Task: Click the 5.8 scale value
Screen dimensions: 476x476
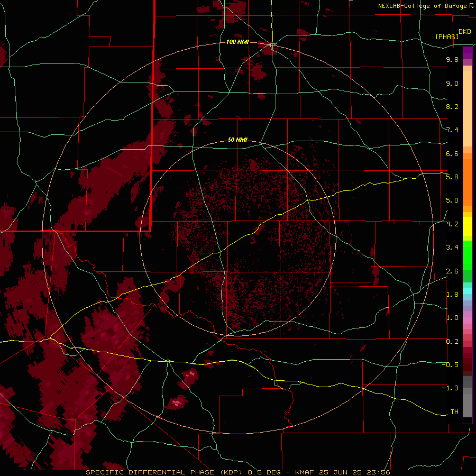Action: coord(452,177)
